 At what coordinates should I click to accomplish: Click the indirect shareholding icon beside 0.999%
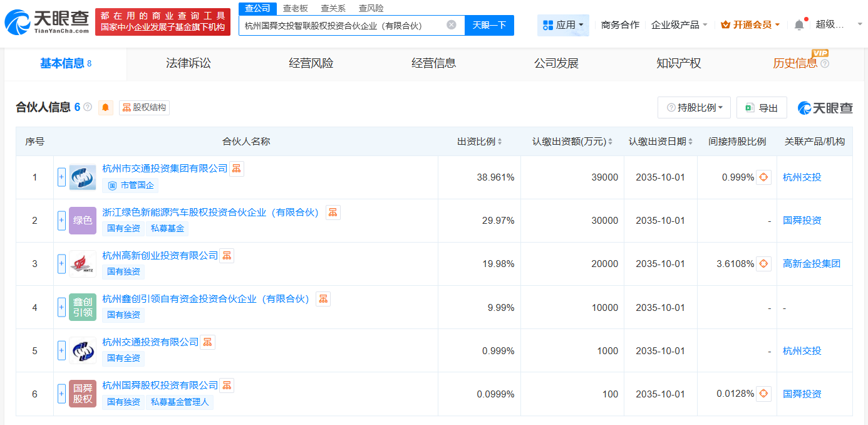click(x=763, y=177)
